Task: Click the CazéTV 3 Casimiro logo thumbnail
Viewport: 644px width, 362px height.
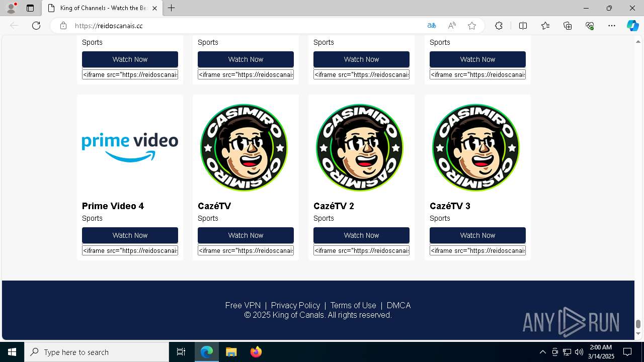Action: (x=476, y=147)
